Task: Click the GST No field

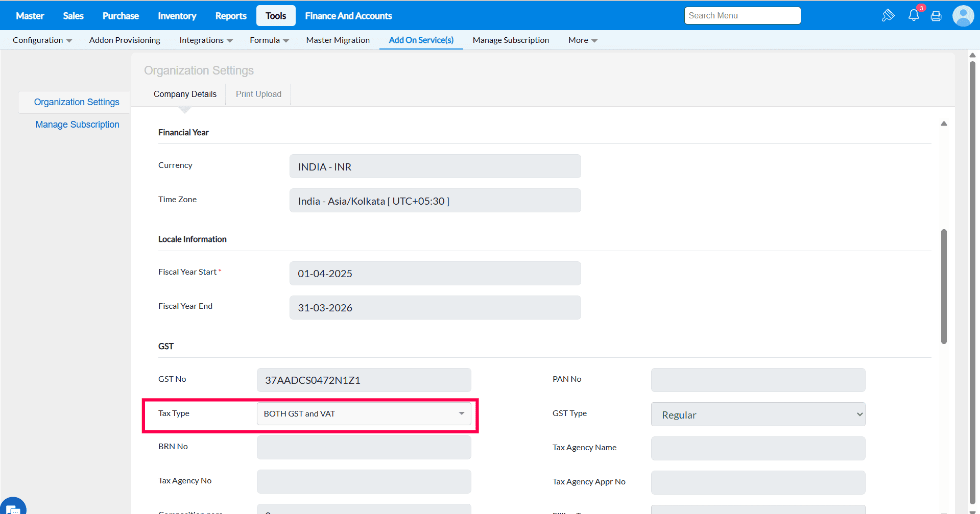Action: click(364, 380)
